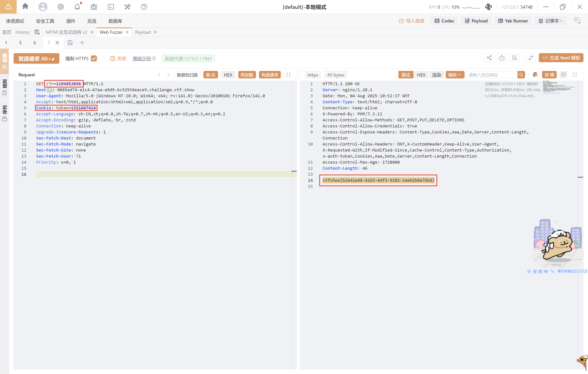Open the notifications bell icon

pyautogui.click(x=77, y=7)
